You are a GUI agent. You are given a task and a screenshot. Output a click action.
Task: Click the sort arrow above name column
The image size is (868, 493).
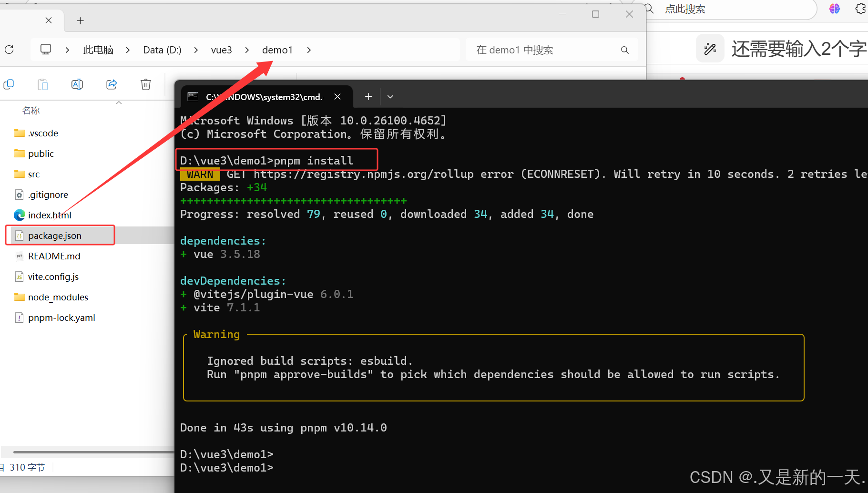click(119, 103)
